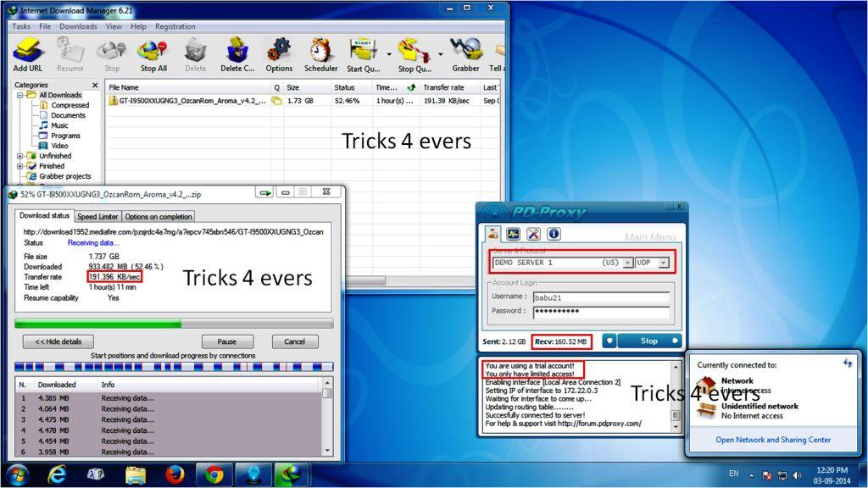This screenshot has width=868, height=488.
Task: Click the Hide details button
Action: click(x=58, y=341)
